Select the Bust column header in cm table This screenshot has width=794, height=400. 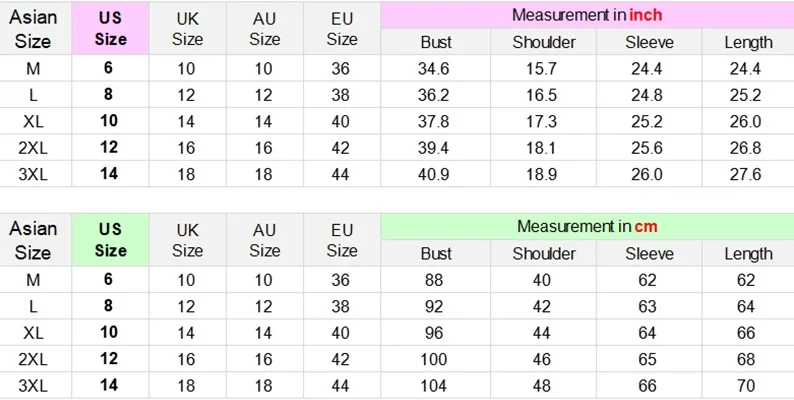(436, 253)
